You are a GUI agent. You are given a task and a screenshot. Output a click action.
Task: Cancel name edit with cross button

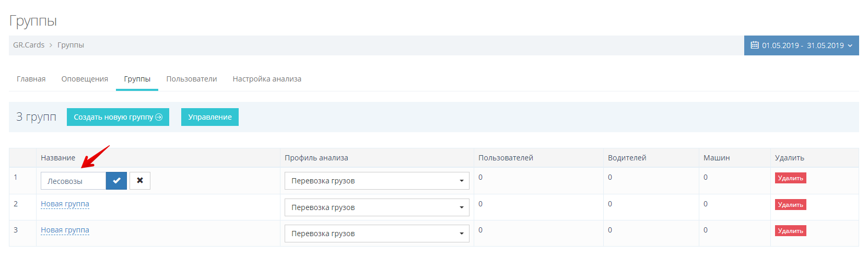(140, 181)
